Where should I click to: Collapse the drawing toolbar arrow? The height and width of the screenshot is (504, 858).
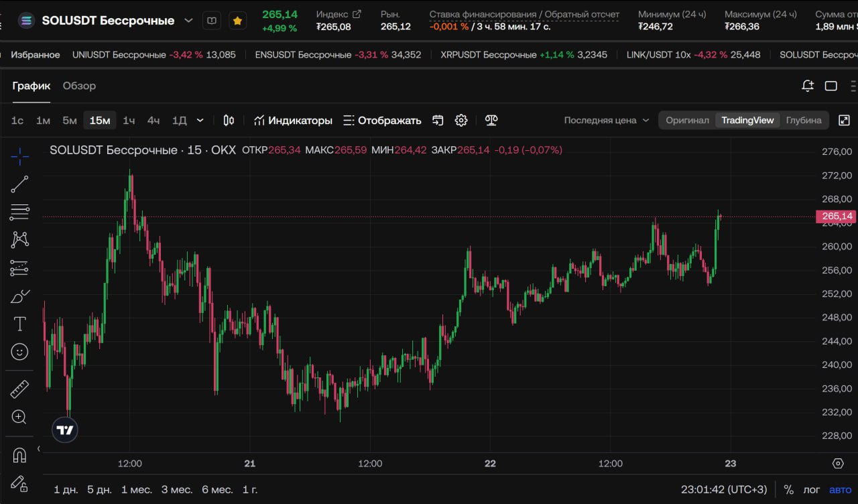[x=38, y=448]
